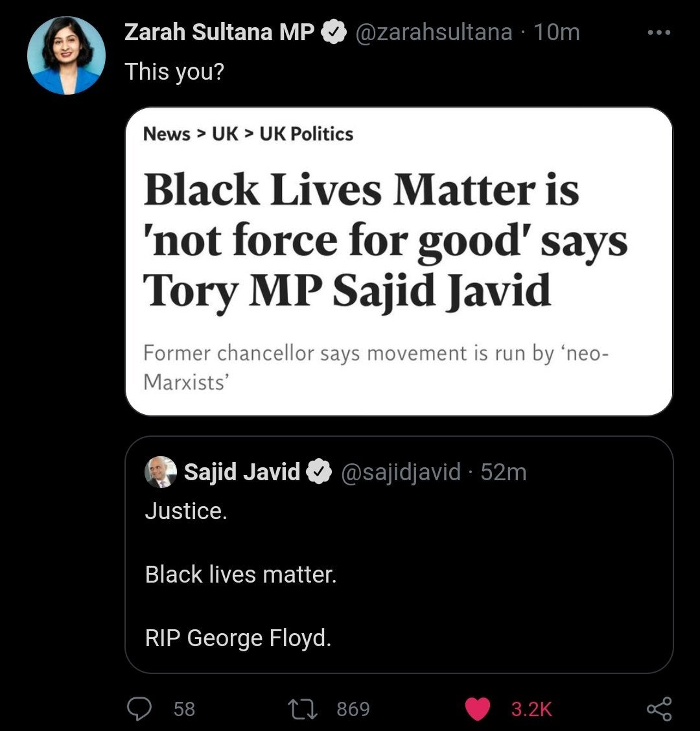
Task: Click the 3.2K likes count
Action: [531, 709]
